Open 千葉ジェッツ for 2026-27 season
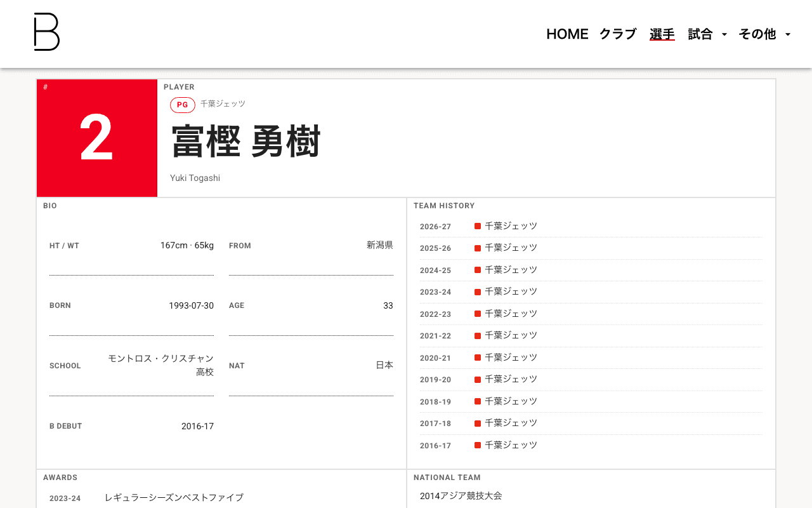Screen dimensions: 812x508 [x=511, y=226]
